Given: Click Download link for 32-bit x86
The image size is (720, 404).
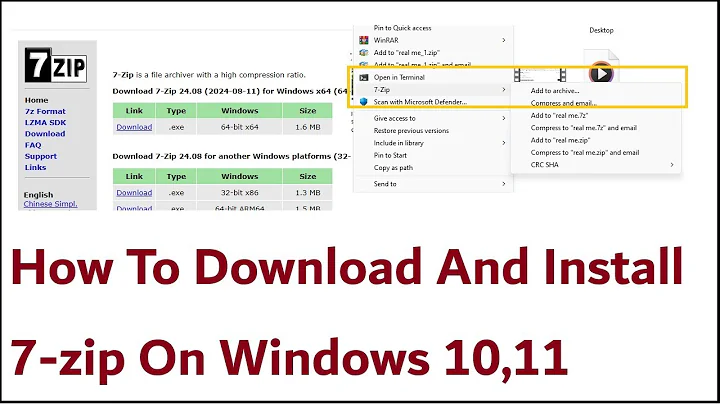Looking at the screenshot, I should coord(134,193).
